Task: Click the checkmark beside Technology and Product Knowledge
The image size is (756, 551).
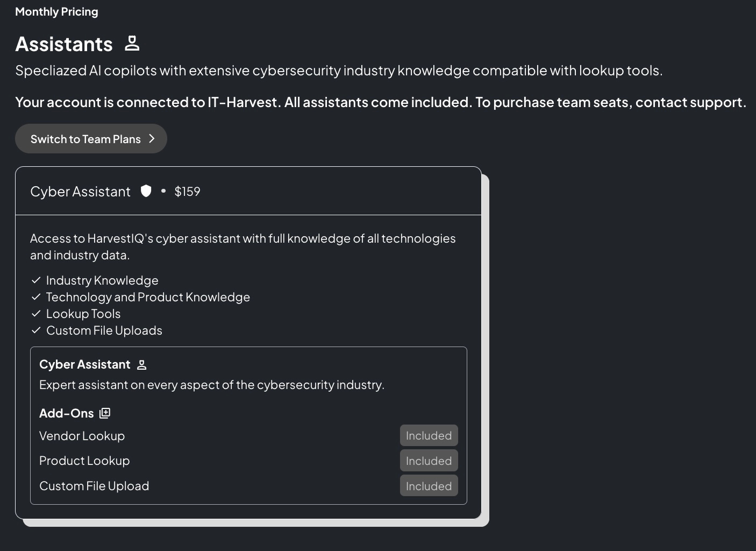Action: (x=36, y=297)
